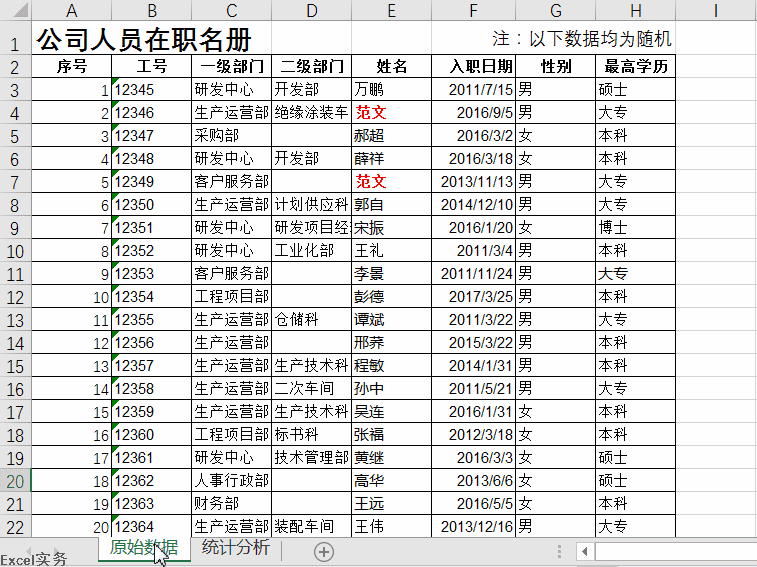Click the 序号 header cell
Screen dimensions: 757x567
(71, 67)
